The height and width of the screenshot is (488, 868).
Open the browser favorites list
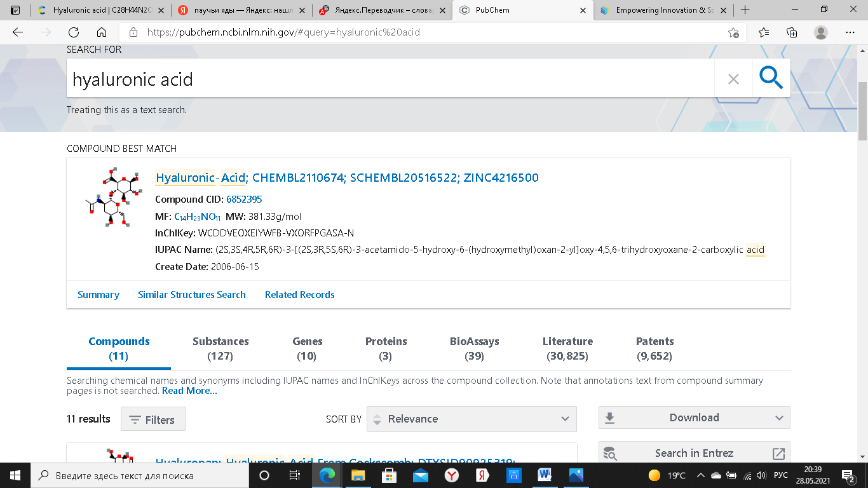pyautogui.click(x=764, y=32)
